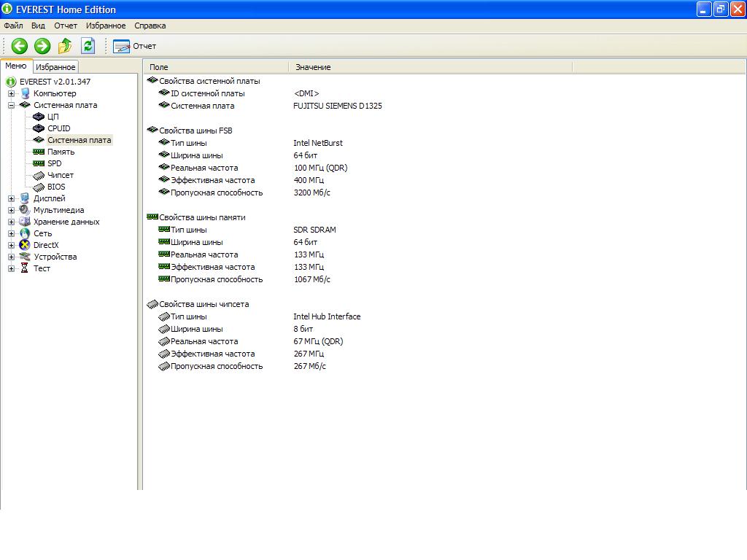Click the Up level toolbar icon
The width and height of the screenshot is (747, 560).
(65, 46)
